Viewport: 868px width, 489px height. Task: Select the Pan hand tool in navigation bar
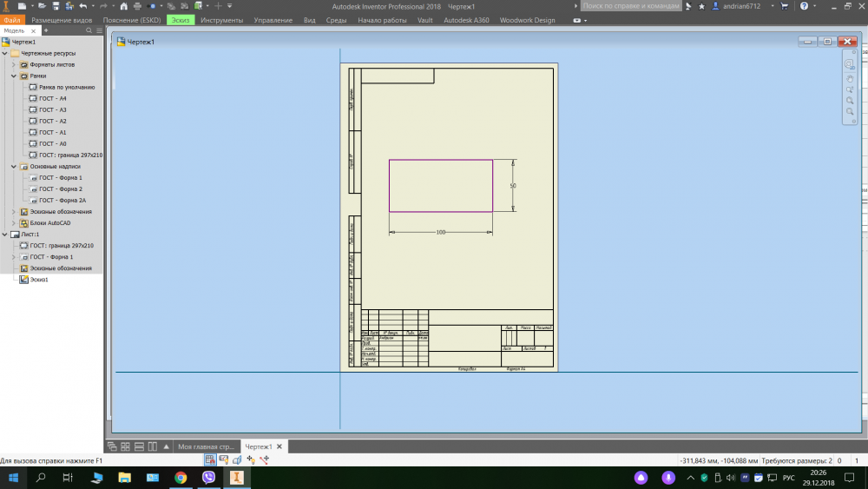pos(850,79)
